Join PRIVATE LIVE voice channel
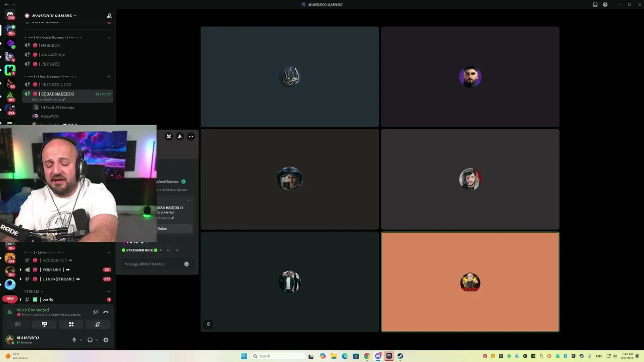This screenshot has height=362, width=644. point(67,84)
